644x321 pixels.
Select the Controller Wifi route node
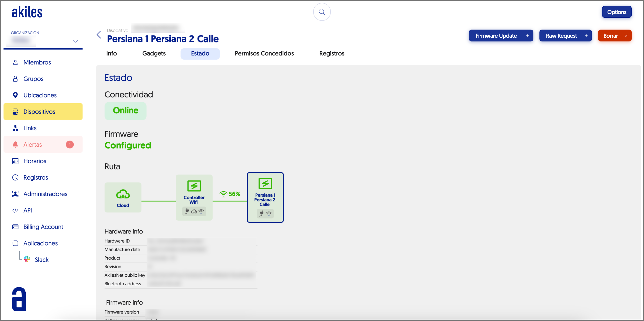click(x=194, y=197)
